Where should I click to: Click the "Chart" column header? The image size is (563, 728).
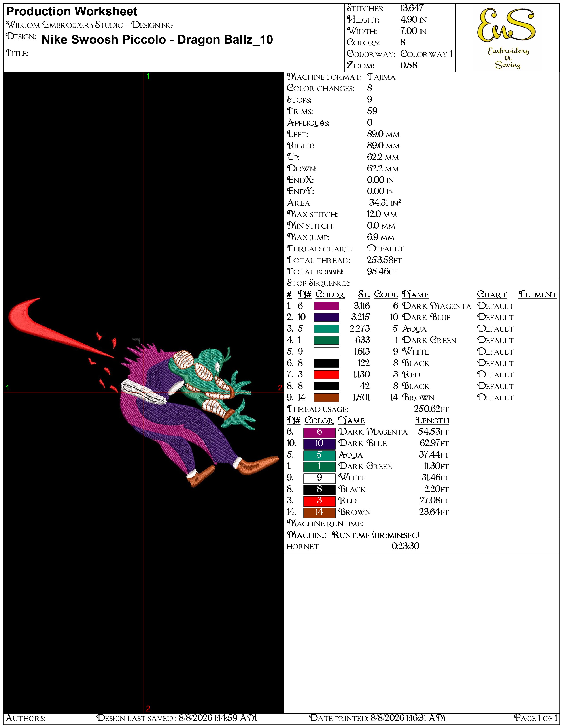point(492,295)
